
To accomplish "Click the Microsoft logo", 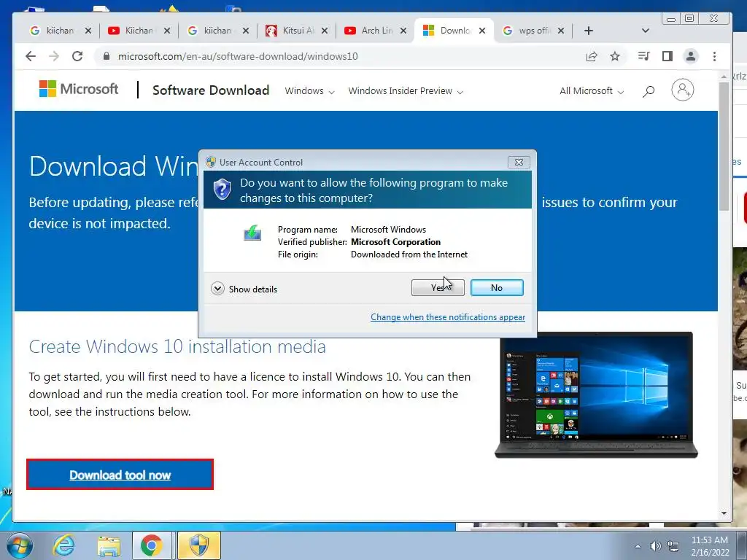I will (79, 89).
